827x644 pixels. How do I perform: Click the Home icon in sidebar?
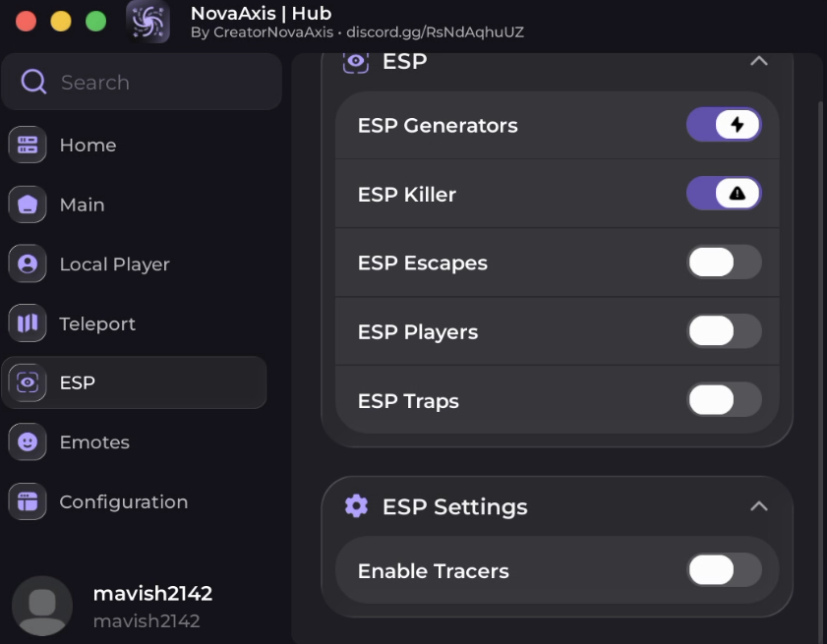coord(28,145)
